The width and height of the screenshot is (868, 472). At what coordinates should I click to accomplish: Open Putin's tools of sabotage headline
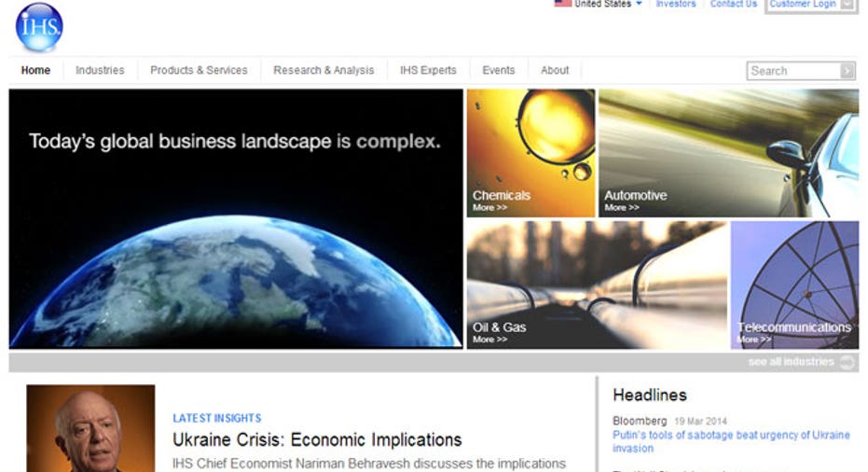coord(731,441)
